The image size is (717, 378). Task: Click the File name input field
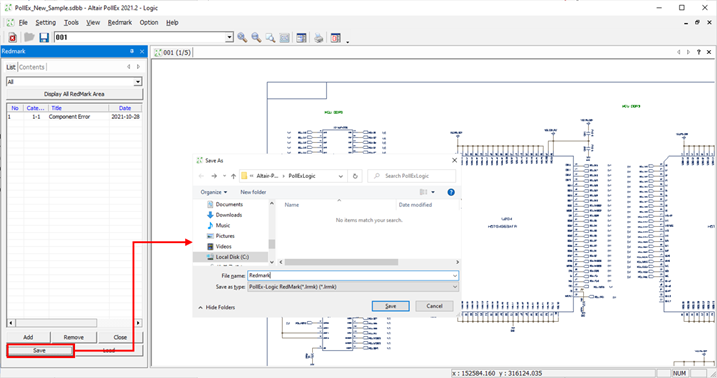(x=353, y=275)
